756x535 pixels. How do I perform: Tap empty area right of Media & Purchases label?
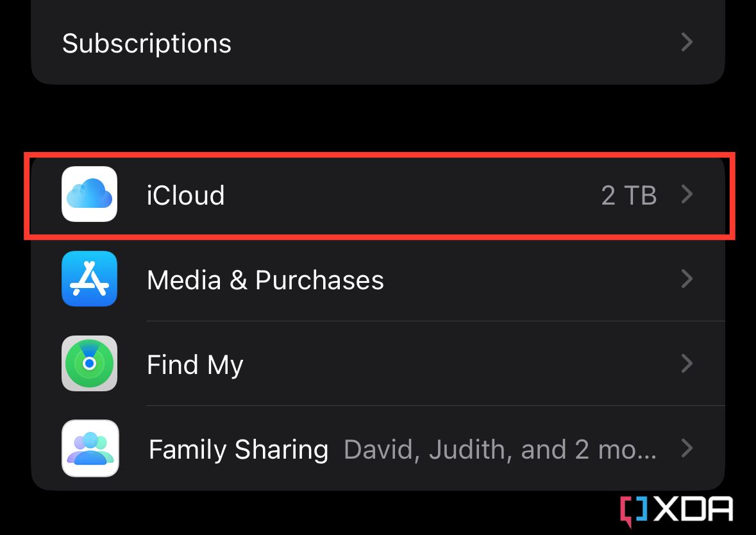point(526,279)
